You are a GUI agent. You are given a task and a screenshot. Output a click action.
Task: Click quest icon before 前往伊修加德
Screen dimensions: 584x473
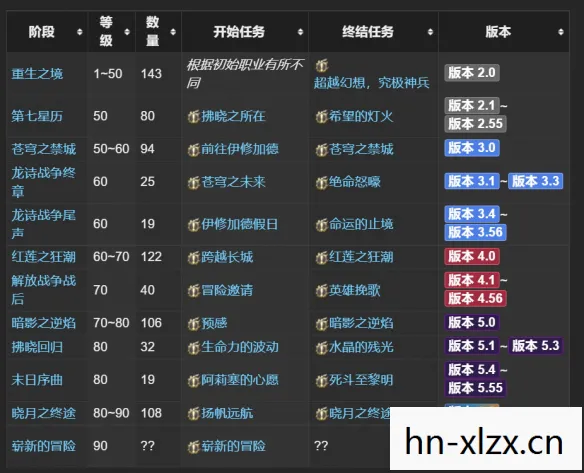click(x=194, y=150)
